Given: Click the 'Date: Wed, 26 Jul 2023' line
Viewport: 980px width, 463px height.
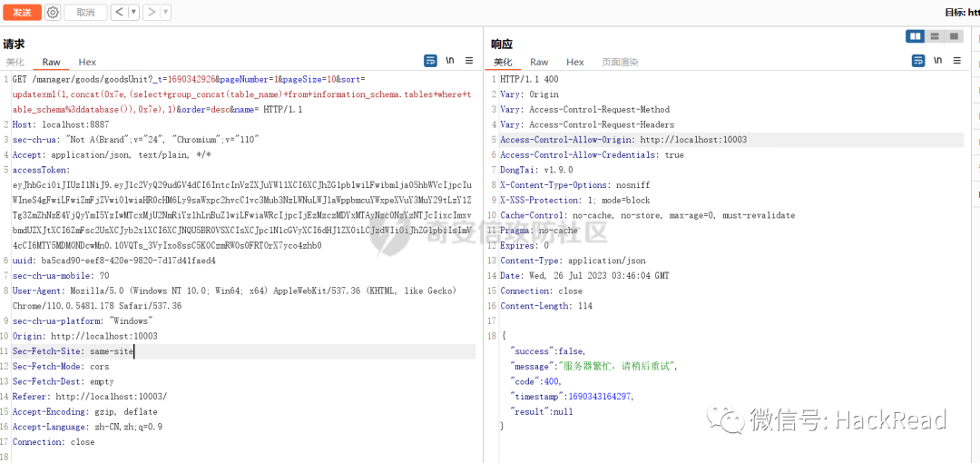Looking at the screenshot, I should [583, 275].
